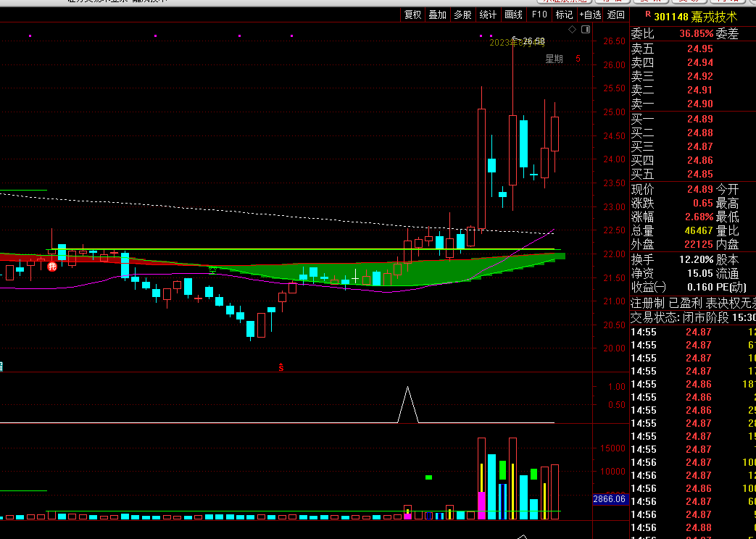This screenshot has height=539, width=756.
Task: Toggle the side panel icon beside the diamond
Action: coord(586,30)
